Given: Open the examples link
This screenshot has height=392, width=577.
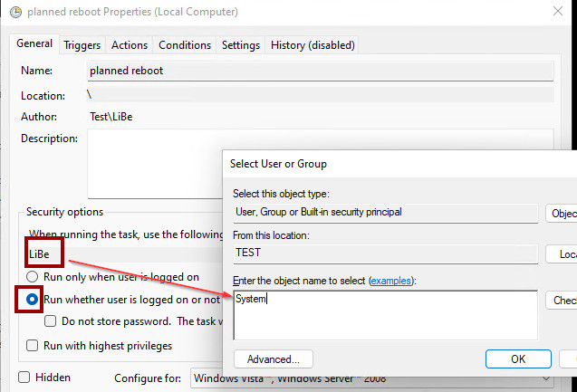Looking at the screenshot, I should click(x=389, y=282).
